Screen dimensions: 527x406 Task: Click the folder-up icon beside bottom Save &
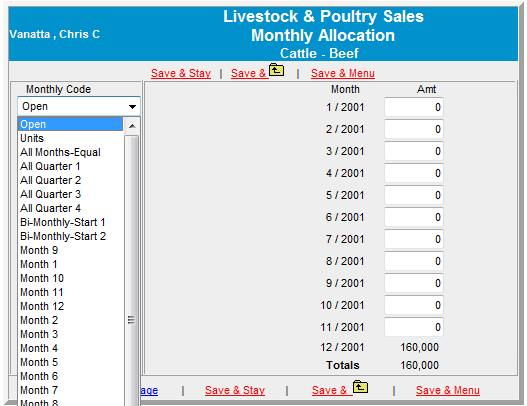click(x=360, y=387)
